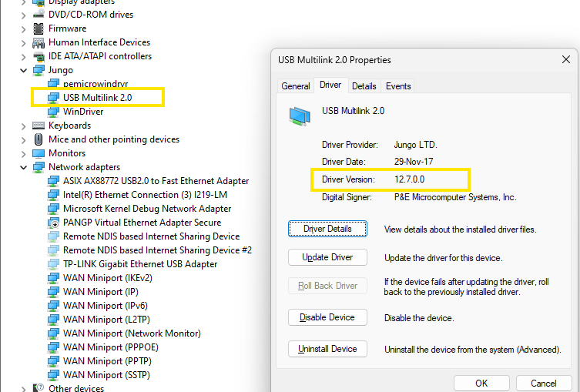580x392 pixels.
Task: Click the Mice and other pointing devices icon
Action: point(39,139)
